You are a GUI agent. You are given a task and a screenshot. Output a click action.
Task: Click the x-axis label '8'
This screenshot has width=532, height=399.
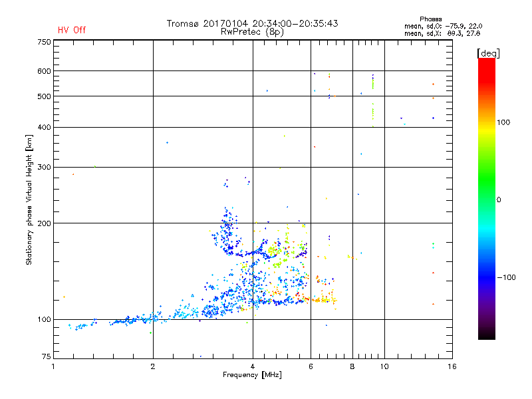point(352,366)
